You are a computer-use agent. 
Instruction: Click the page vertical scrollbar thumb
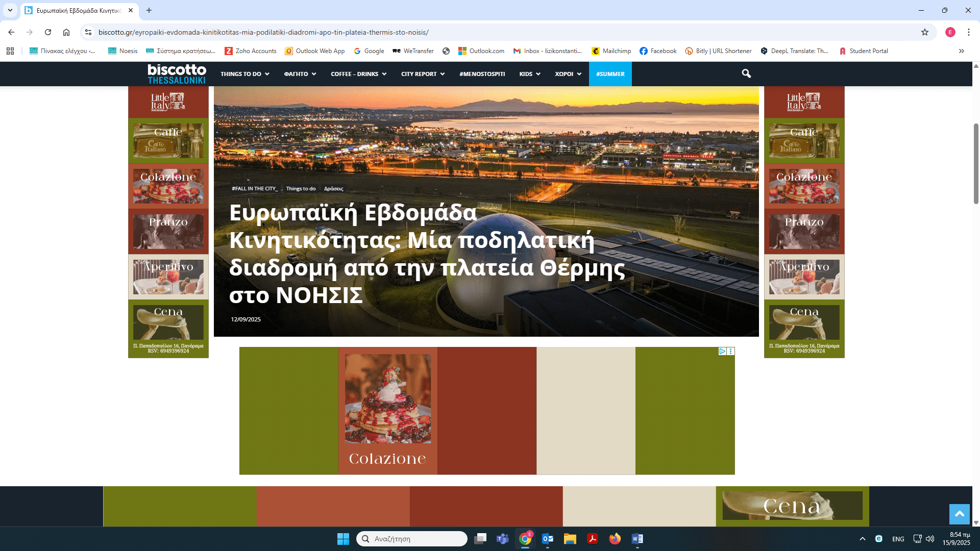point(976,163)
